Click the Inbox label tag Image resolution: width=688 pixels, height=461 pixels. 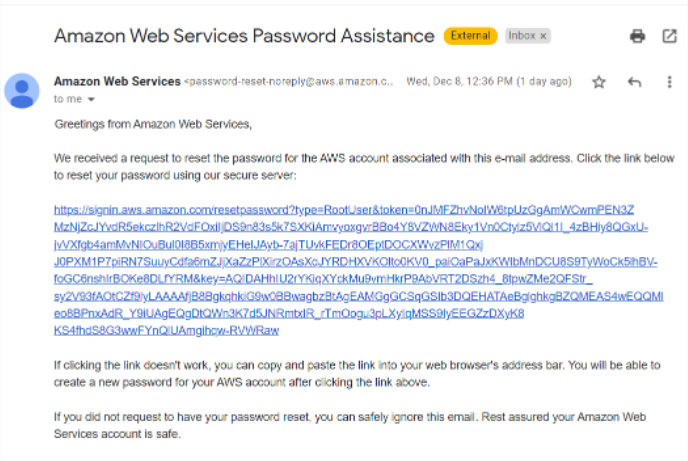[522, 35]
